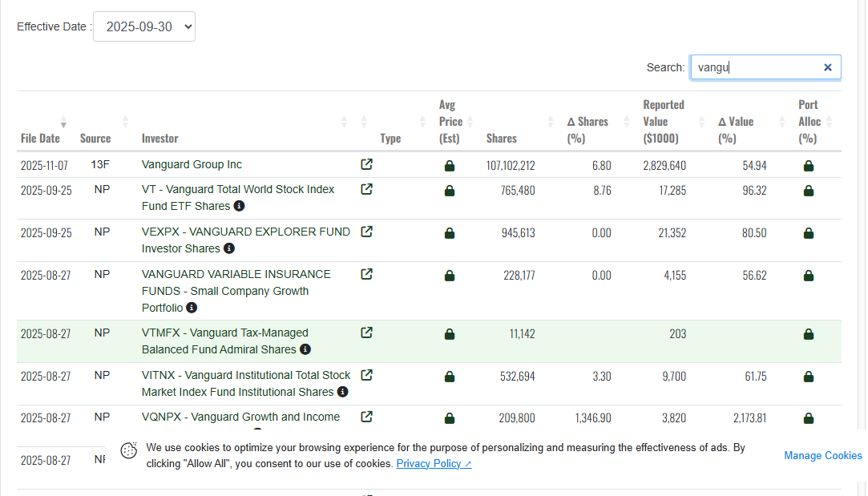Click avg price lock for Vanguard Group Inc

[450, 166]
